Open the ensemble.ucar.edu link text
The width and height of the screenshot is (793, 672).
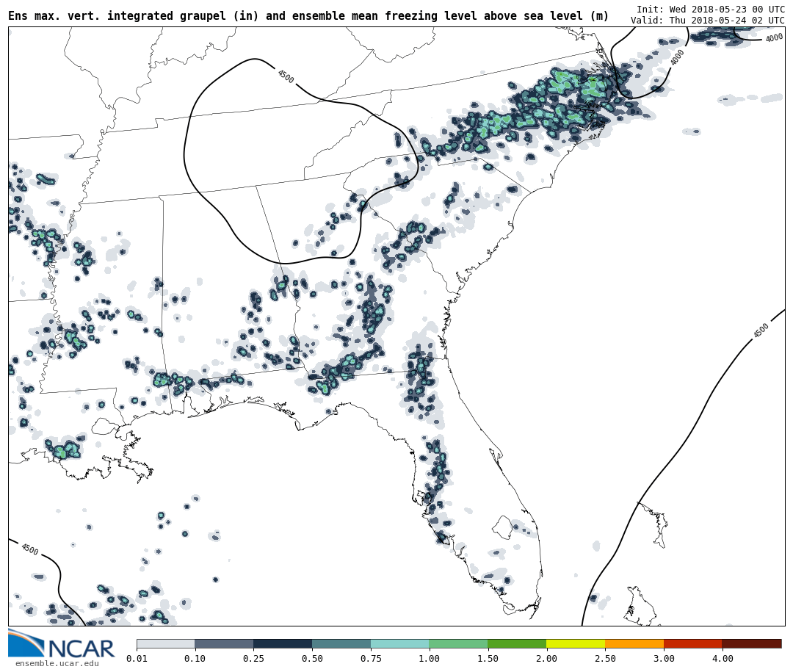point(57,664)
